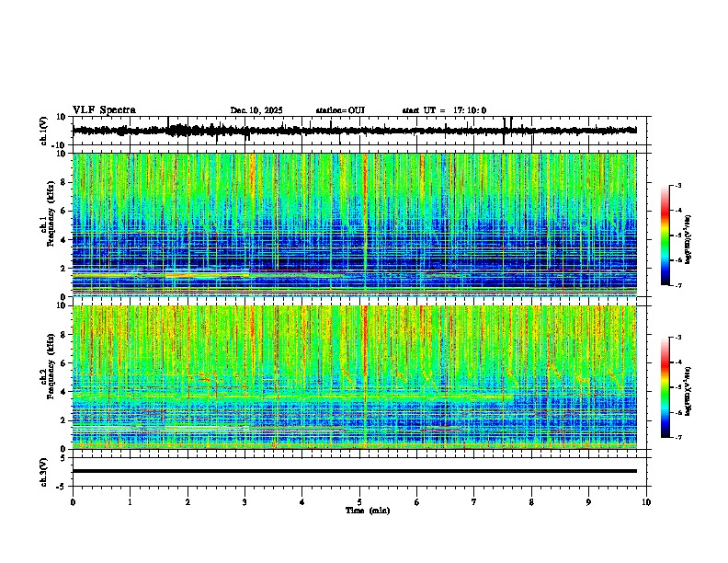Click the ch.2 spectrogram panel
The width and height of the screenshot is (728, 563).
354,377
